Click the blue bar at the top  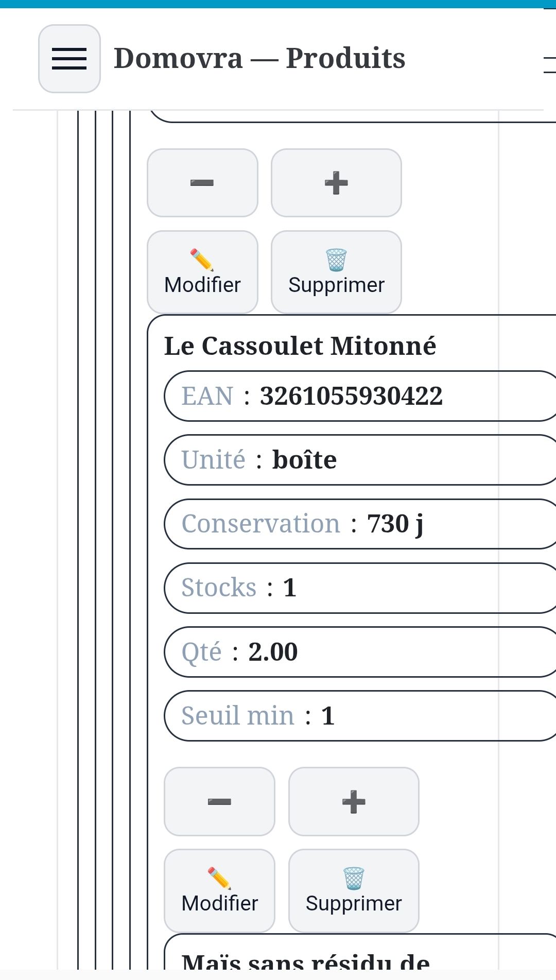point(278,4)
